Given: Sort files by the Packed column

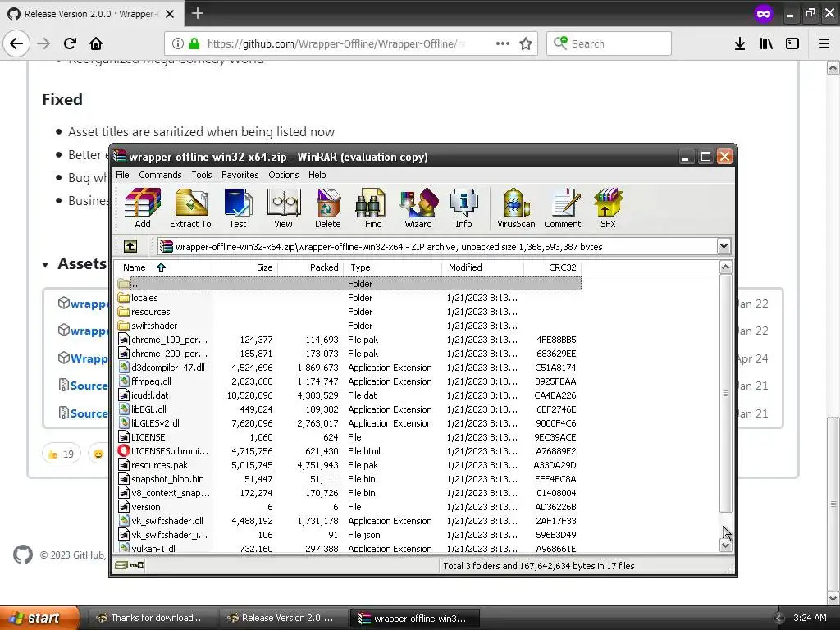Looking at the screenshot, I should tap(310, 267).
